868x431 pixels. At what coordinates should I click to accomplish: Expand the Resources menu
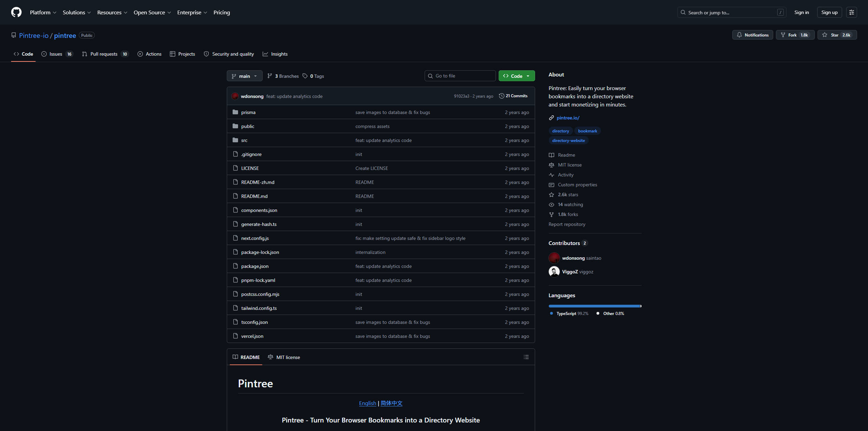click(x=112, y=12)
